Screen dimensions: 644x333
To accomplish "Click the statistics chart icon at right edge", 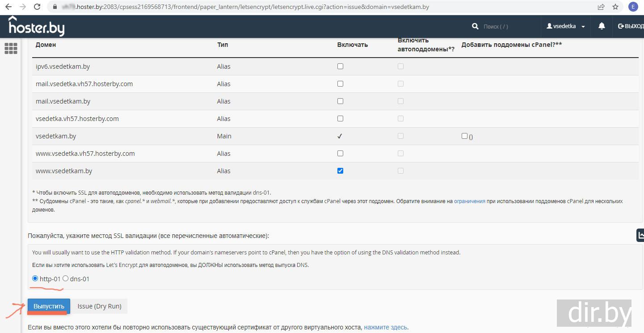I will [x=640, y=235].
